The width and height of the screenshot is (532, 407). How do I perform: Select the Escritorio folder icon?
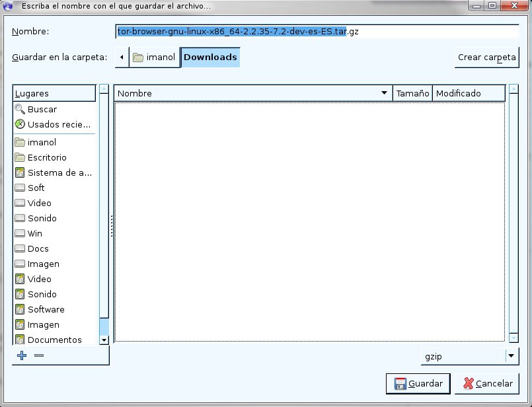click(20, 157)
